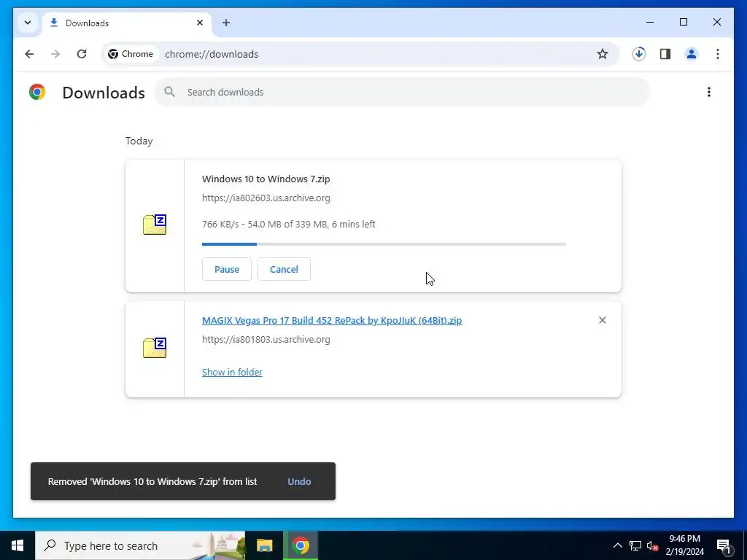Viewport: 747px width, 560px height.
Task: Open the network status tray icon
Action: pos(635,545)
